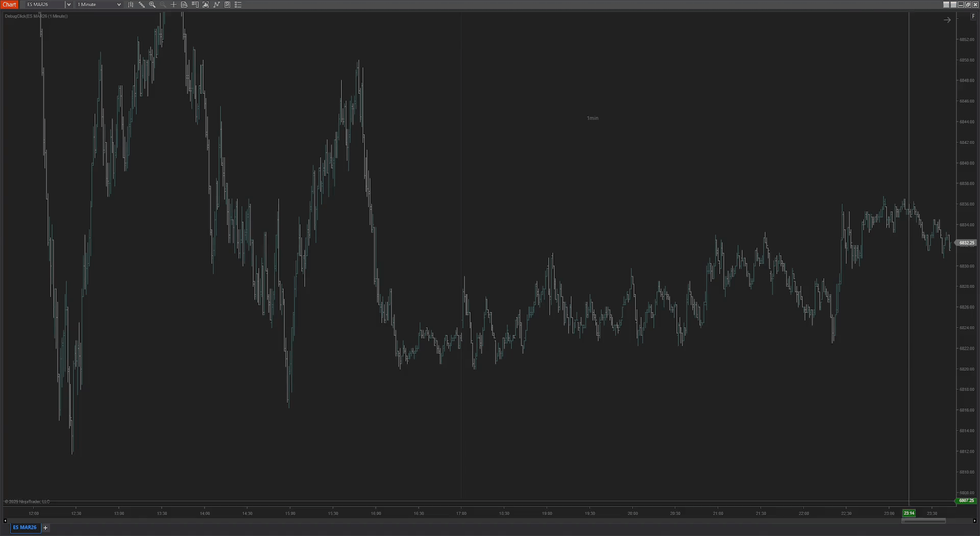Open the Strategies icon in toolbar
This screenshot has width=980, height=536.
[216, 5]
